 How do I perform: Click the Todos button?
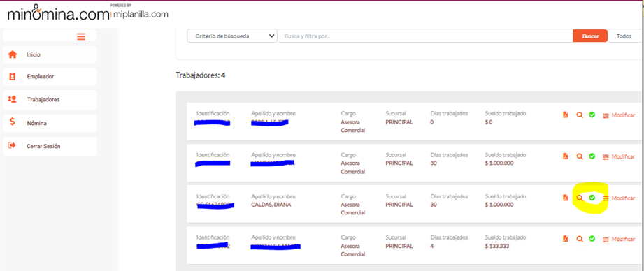pos(624,36)
